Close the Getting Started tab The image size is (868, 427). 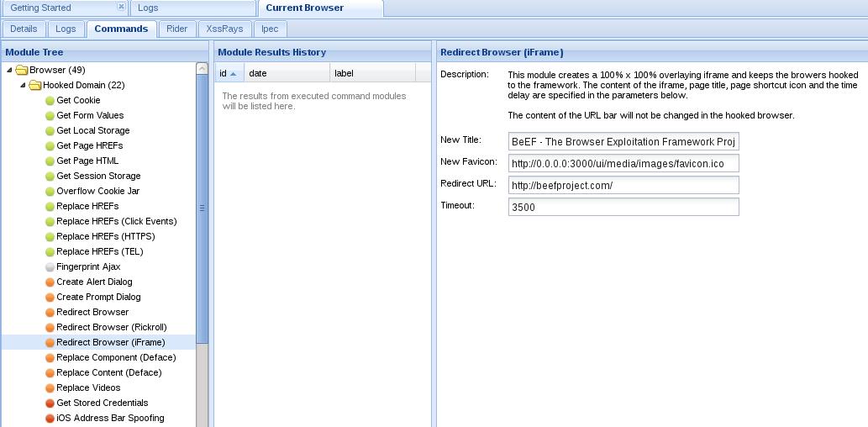pyautogui.click(x=120, y=7)
